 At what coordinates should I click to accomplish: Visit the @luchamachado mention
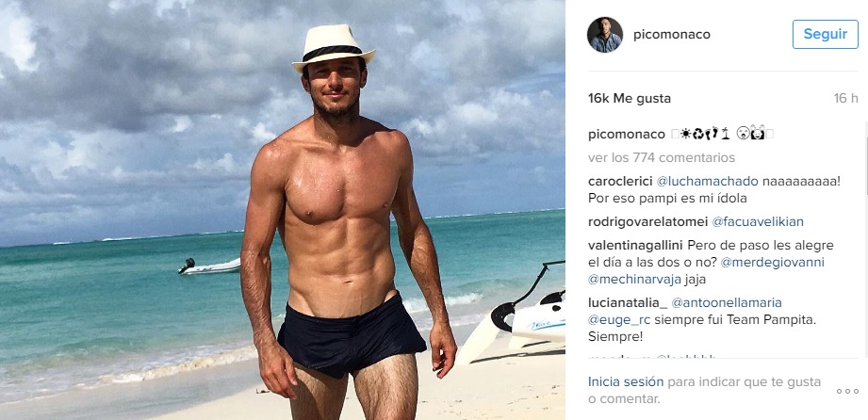(x=708, y=182)
